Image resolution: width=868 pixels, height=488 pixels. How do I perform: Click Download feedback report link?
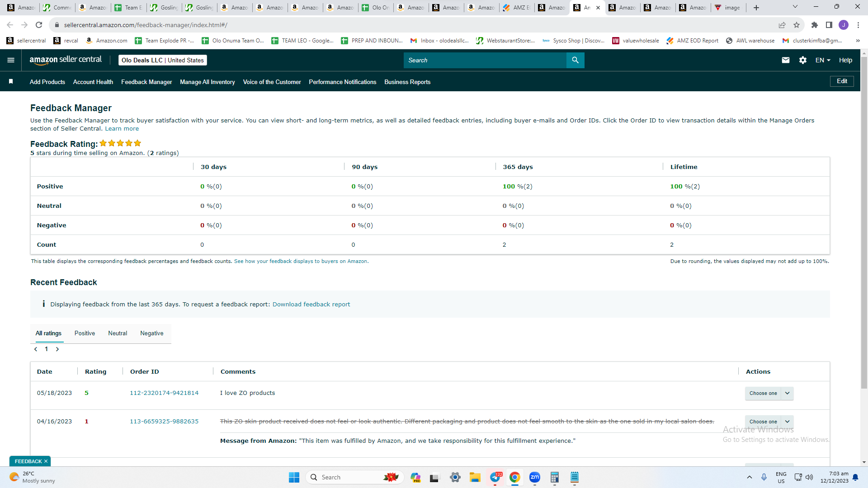pyautogui.click(x=311, y=305)
